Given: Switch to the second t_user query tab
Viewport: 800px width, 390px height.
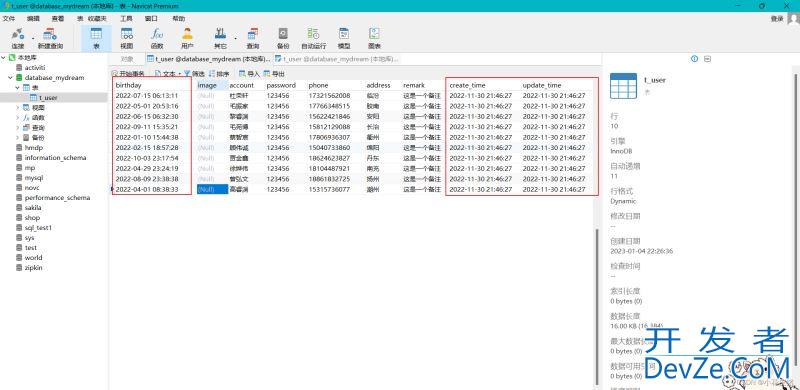Looking at the screenshot, I should click(x=337, y=59).
